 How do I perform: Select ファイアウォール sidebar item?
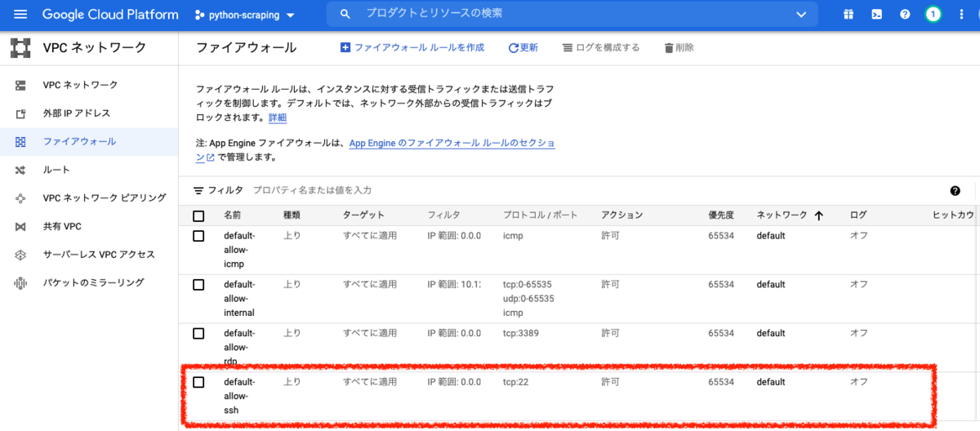click(89, 141)
